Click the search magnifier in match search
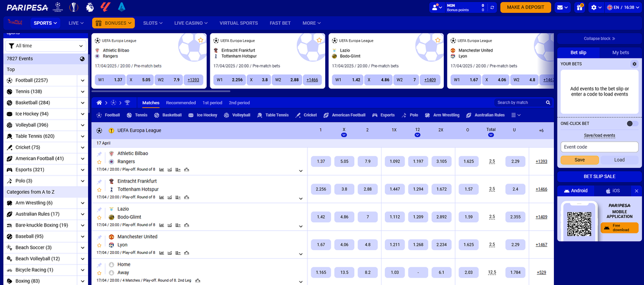The height and width of the screenshot is (285, 644). pyautogui.click(x=548, y=103)
